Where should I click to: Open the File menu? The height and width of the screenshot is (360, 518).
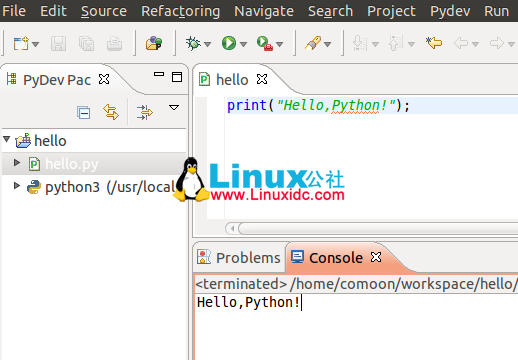[14, 11]
